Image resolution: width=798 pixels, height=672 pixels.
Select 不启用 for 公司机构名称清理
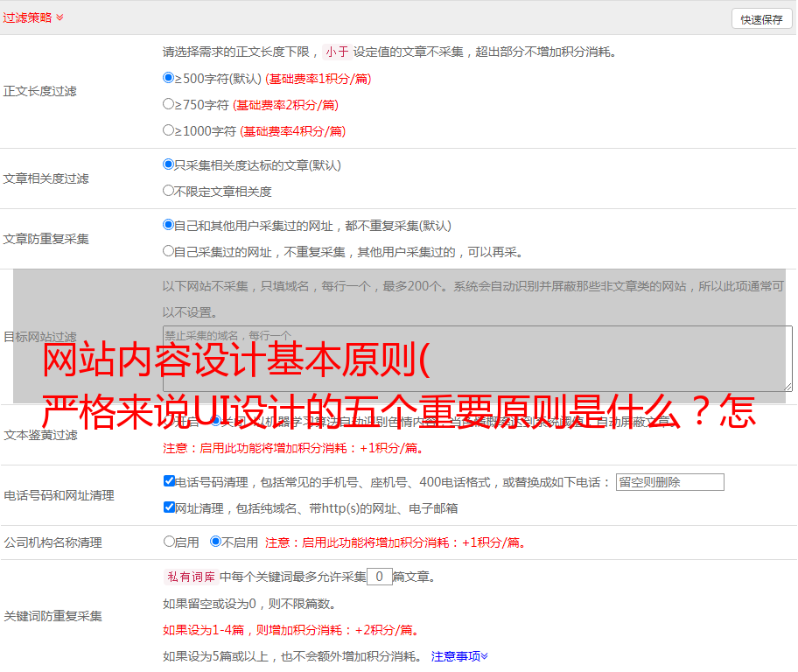click(216, 542)
